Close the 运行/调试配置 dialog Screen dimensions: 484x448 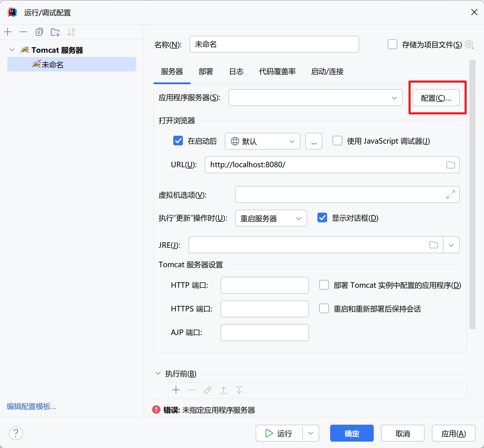coord(474,12)
